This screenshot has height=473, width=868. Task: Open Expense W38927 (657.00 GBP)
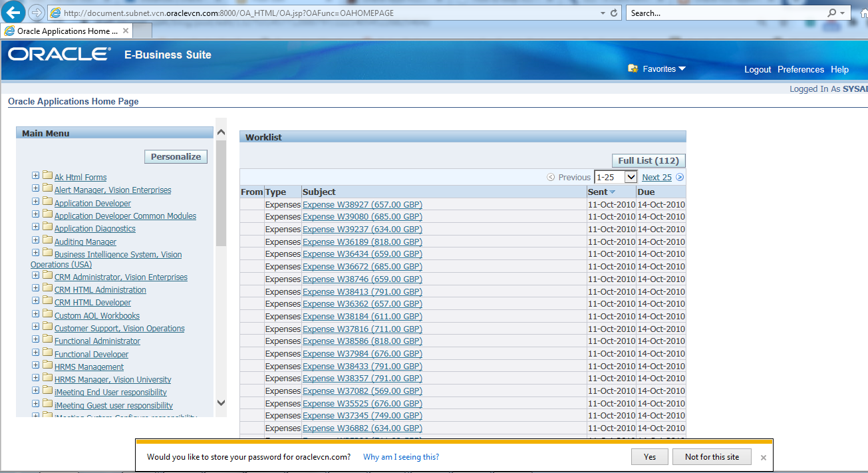click(362, 204)
